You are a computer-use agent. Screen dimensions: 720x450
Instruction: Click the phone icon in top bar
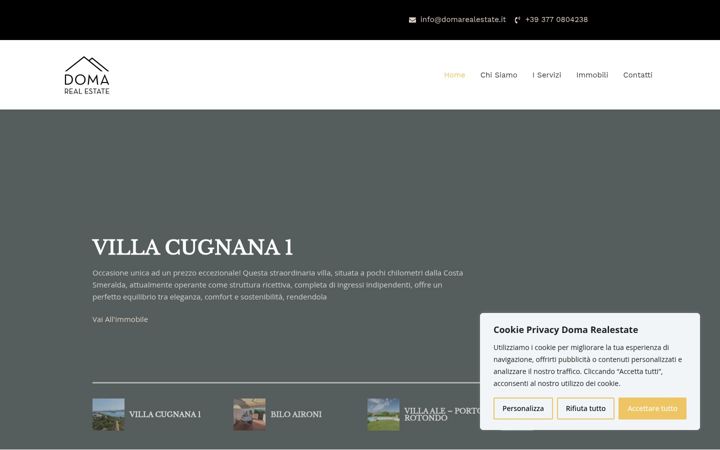(x=518, y=20)
